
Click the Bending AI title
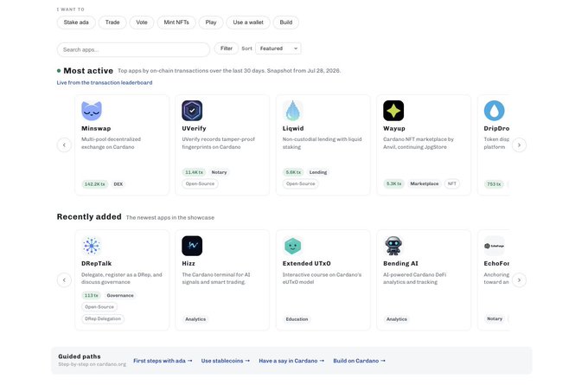(x=400, y=263)
